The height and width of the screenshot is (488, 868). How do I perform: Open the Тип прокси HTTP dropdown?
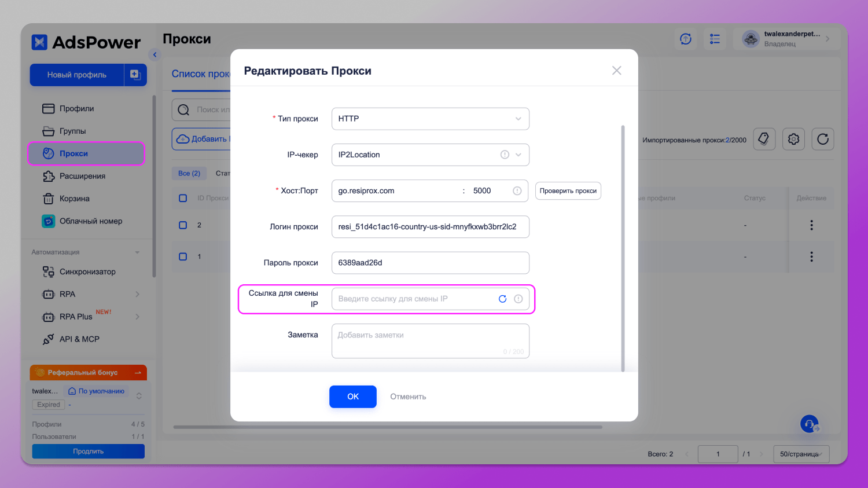point(430,119)
